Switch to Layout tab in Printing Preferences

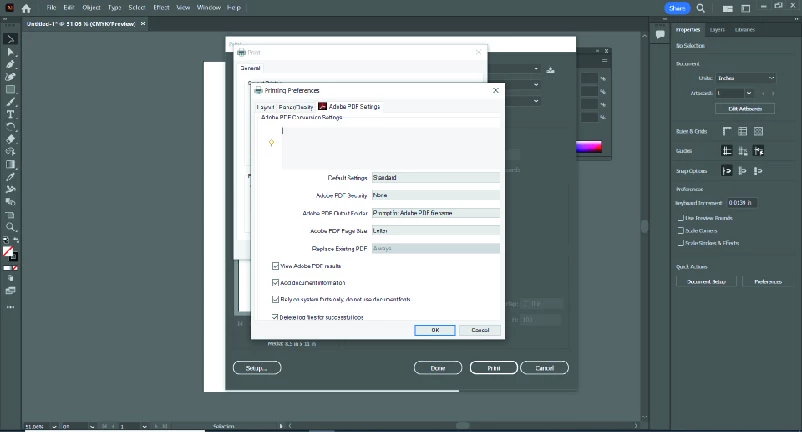tap(265, 107)
